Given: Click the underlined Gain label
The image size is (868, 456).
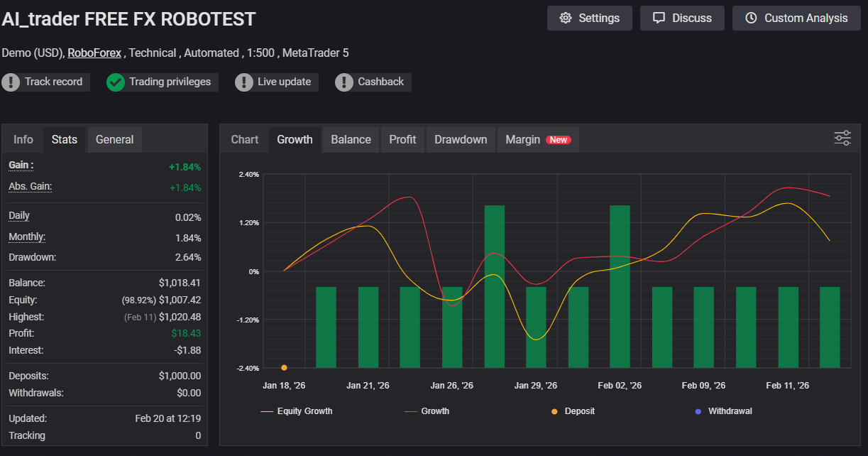Looking at the screenshot, I should (21, 165).
